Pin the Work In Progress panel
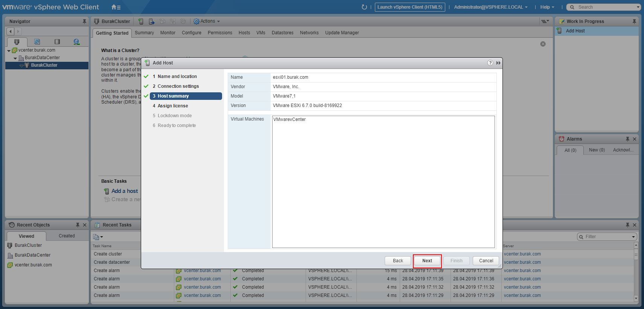 point(634,21)
